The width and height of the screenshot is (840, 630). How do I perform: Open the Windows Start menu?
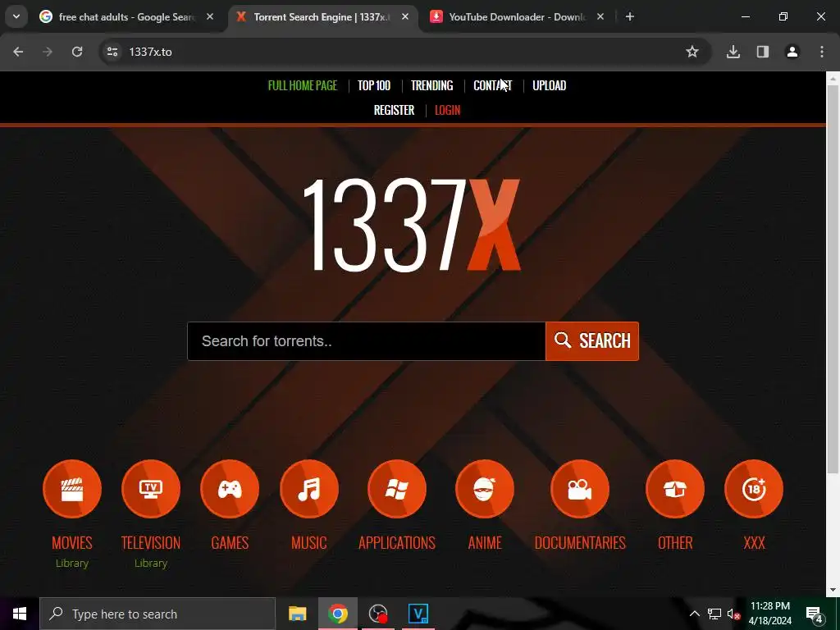(20, 614)
